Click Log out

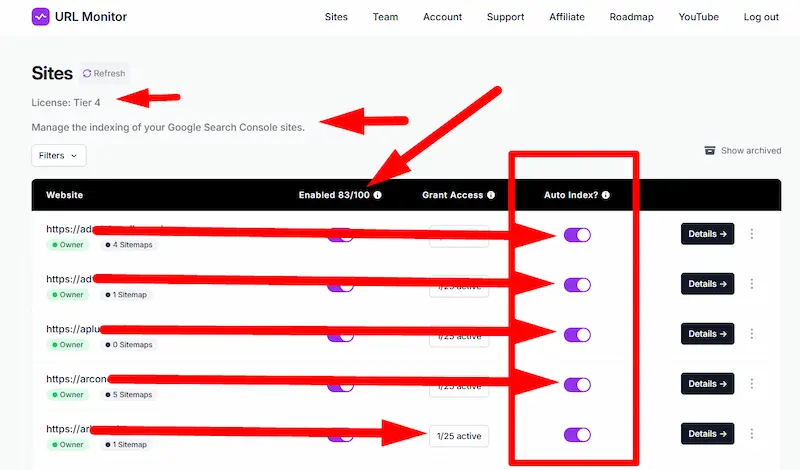click(x=761, y=17)
